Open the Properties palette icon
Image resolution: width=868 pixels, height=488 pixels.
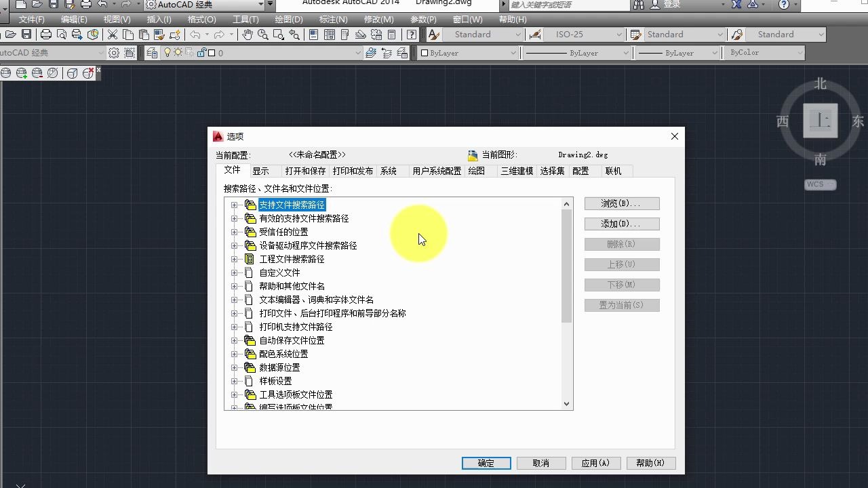coord(314,35)
